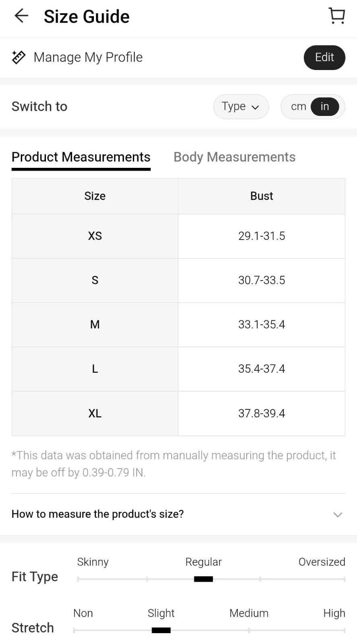Select the M size cell

tap(95, 324)
